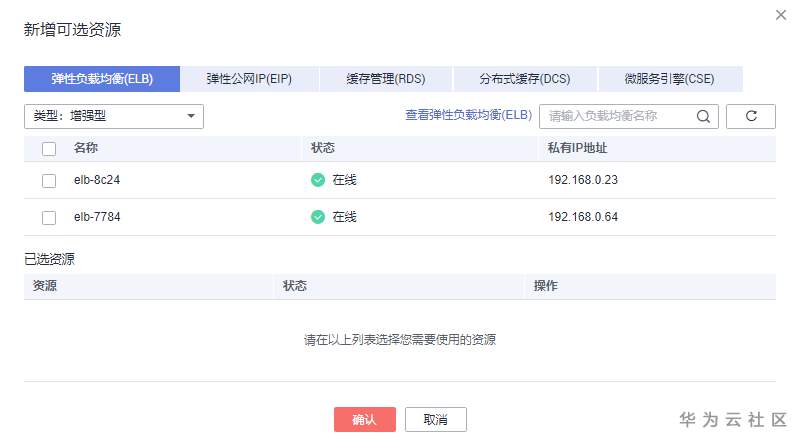The height and width of the screenshot is (445, 800).
Task: Click the online status icon for elb-7784
Action: (x=318, y=217)
